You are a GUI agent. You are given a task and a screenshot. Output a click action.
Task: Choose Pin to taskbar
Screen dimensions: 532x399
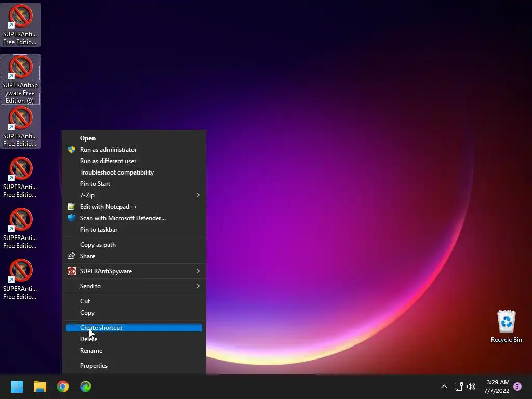pyautogui.click(x=134, y=229)
